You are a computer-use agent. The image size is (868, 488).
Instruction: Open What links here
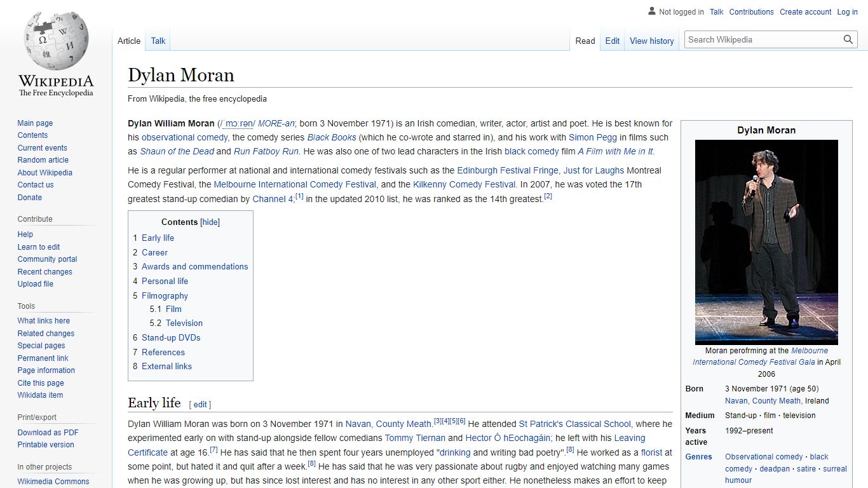click(x=43, y=321)
